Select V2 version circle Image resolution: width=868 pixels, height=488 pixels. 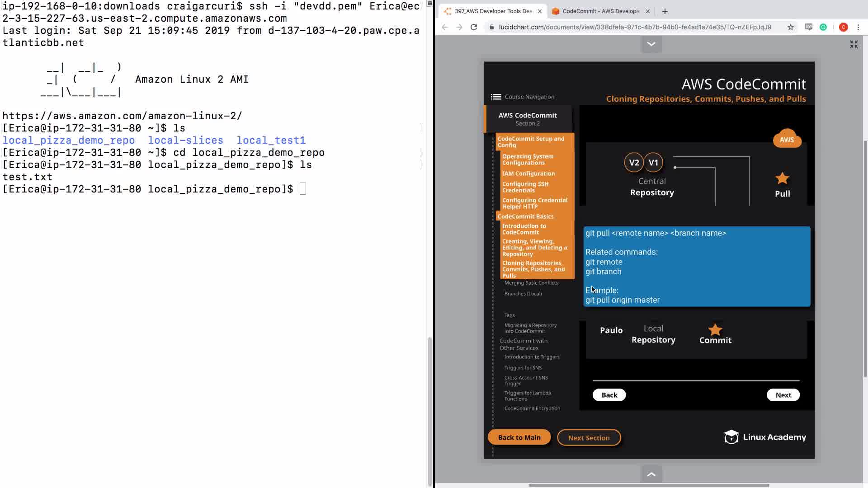click(634, 163)
